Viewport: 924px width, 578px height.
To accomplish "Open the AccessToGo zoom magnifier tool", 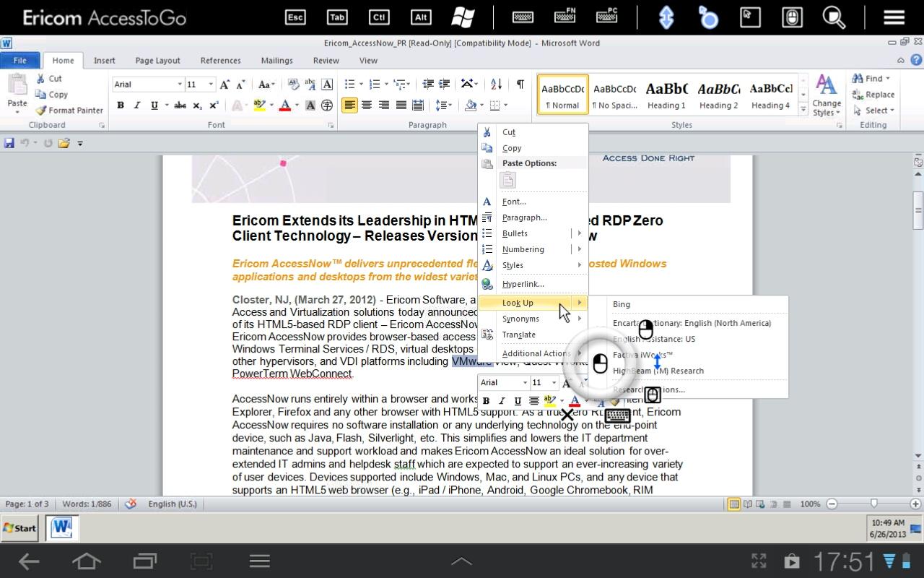I will pyautogui.click(x=834, y=17).
